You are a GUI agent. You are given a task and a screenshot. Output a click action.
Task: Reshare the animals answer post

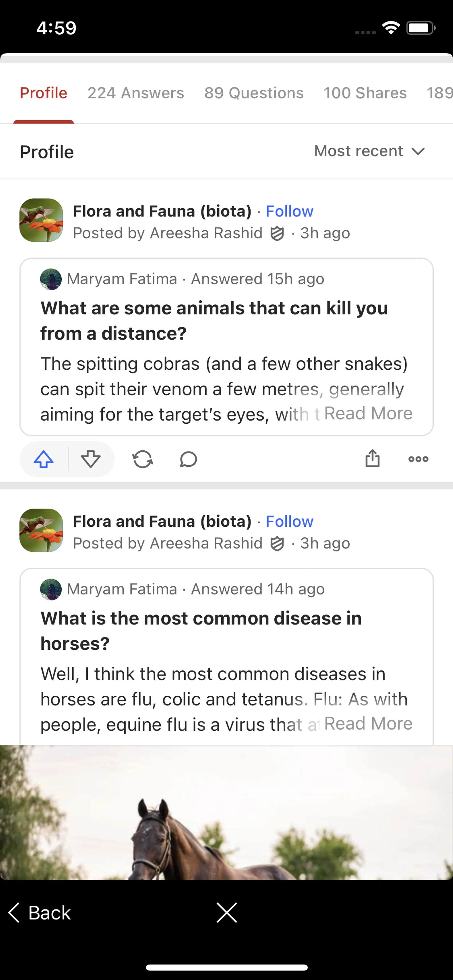(x=143, y=459)
